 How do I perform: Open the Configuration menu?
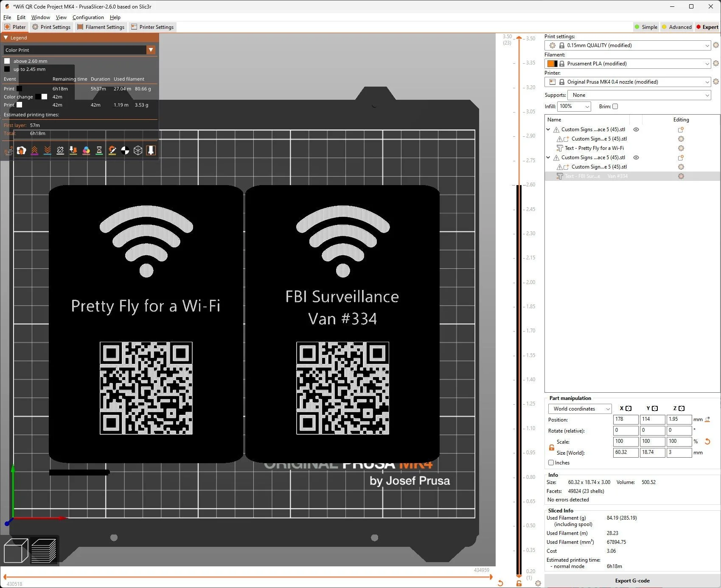(88, 17)
